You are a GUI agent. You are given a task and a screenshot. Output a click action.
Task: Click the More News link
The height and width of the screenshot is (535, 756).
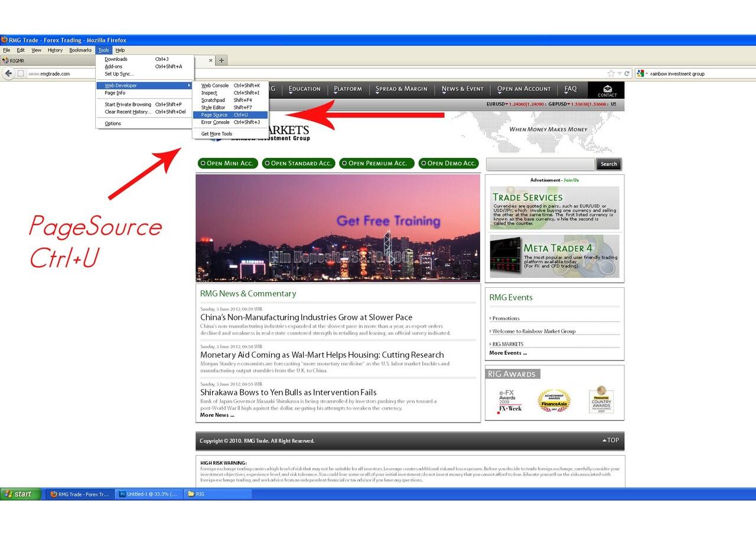point(217,415)
